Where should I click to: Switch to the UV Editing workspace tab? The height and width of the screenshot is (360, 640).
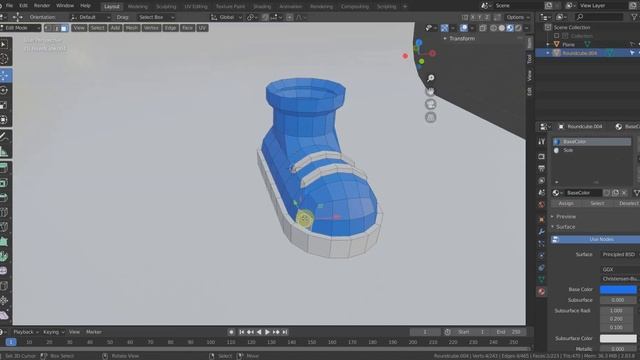coord(196,7)
